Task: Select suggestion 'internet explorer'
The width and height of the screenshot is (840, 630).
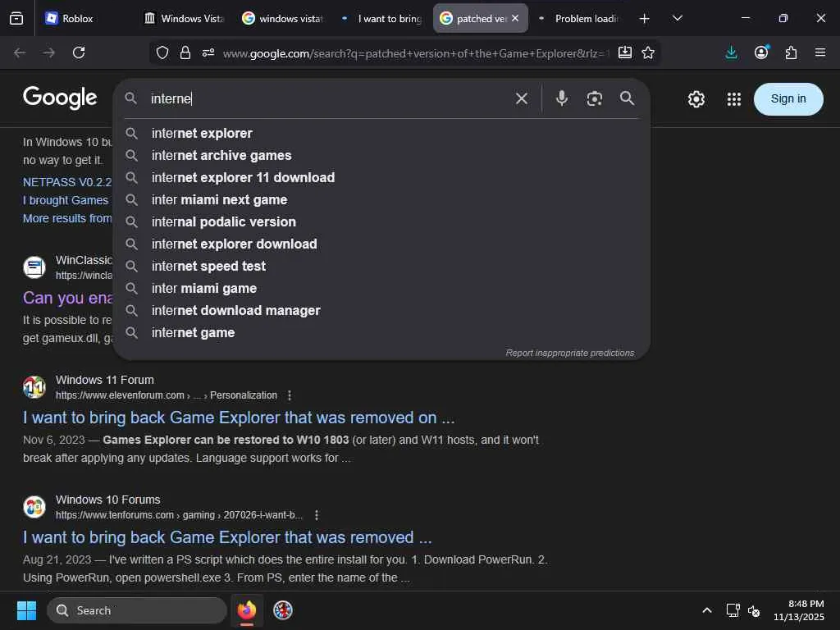Action: pos(381,134)
